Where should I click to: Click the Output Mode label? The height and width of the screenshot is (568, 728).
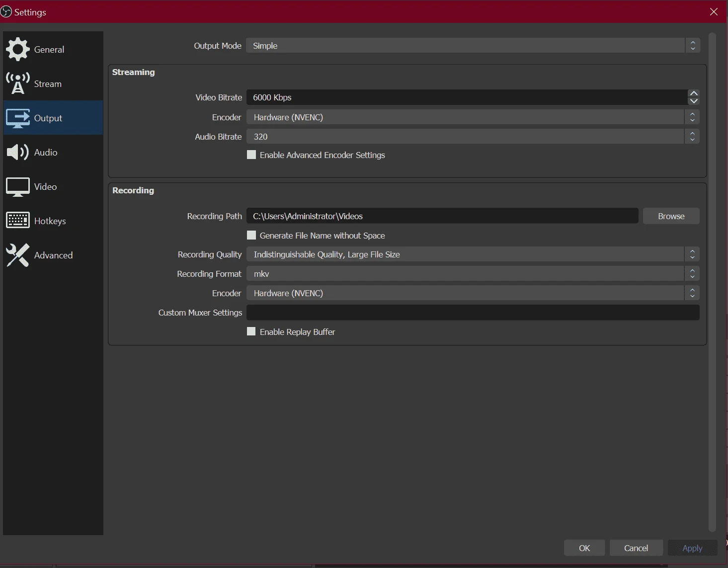[218, 46]
